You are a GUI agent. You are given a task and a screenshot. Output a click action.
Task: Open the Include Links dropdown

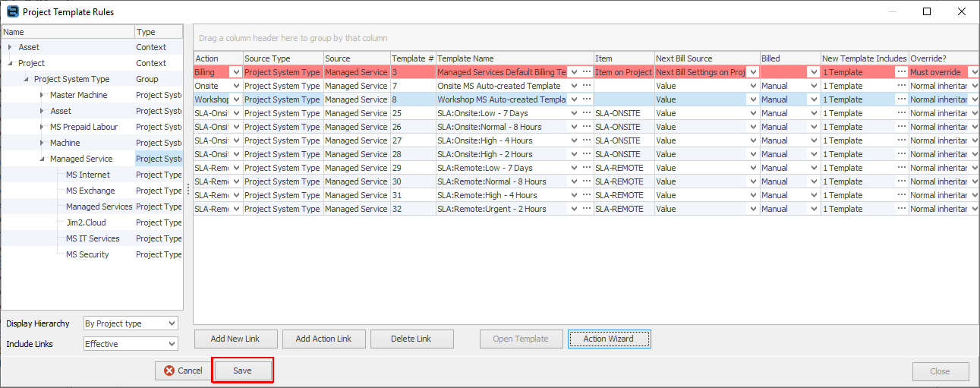coord(171,344)
